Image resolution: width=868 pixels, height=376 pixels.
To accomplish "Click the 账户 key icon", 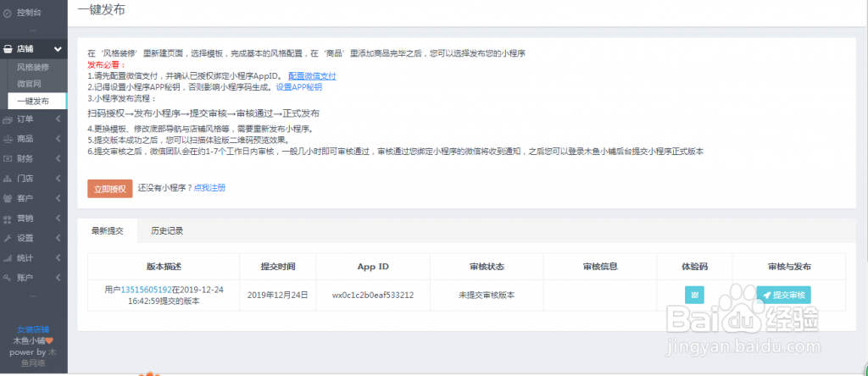I will (x=8, y=278).
